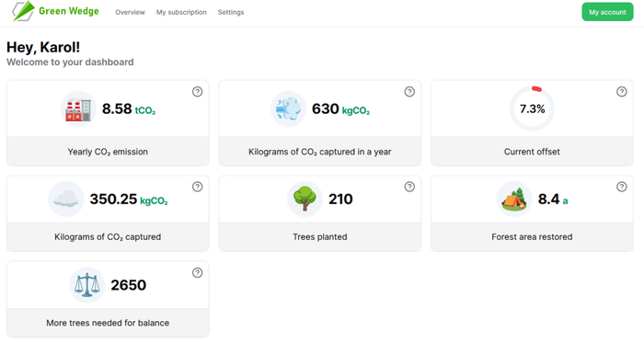Click the cloud icon beside 350.25 kgCO₂
644x354 pixels.
pos(65,199)
